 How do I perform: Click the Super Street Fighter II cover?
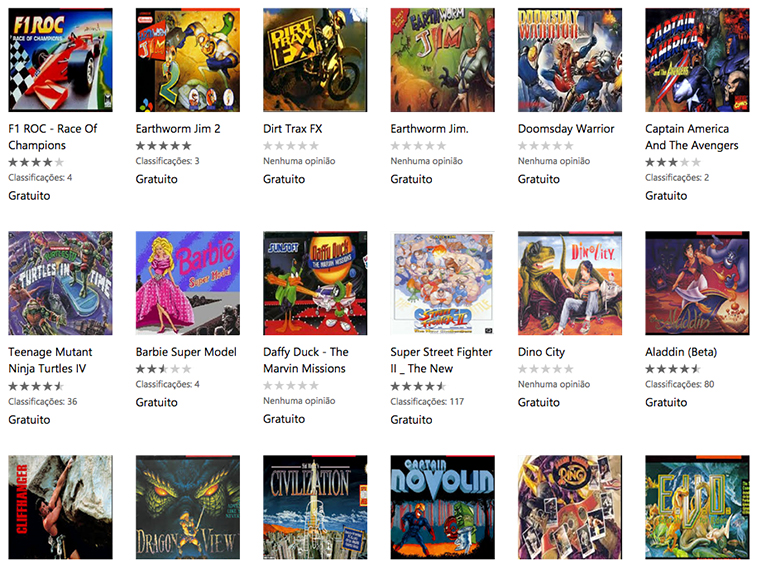tap(443, 283)
